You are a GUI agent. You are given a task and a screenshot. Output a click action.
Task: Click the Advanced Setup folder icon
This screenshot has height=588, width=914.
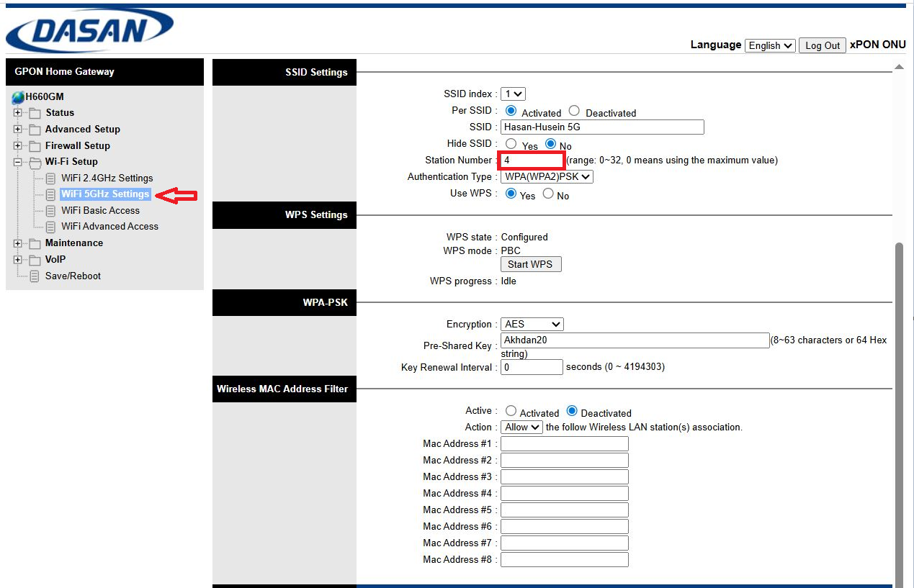tap(35, 130)
